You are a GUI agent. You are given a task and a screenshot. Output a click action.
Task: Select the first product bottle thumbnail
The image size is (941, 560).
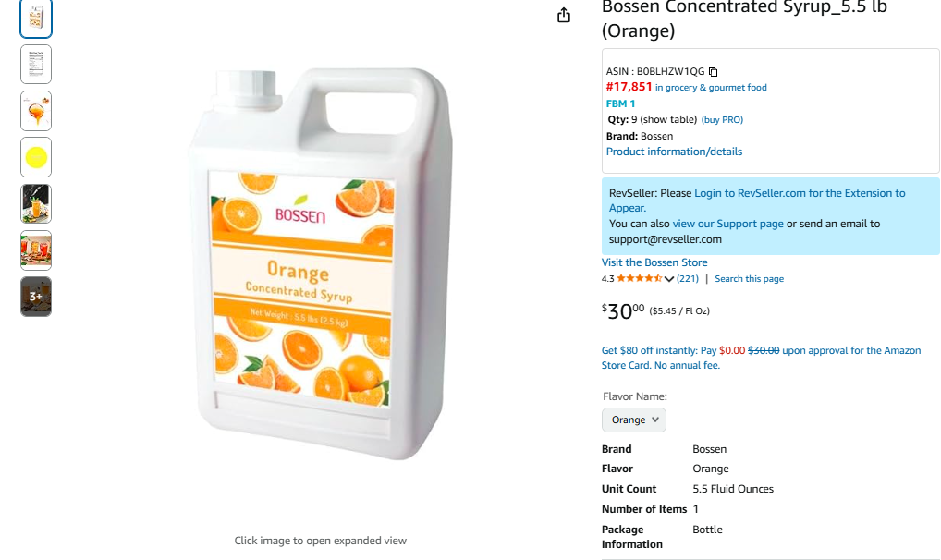click(x=36, y=18)
